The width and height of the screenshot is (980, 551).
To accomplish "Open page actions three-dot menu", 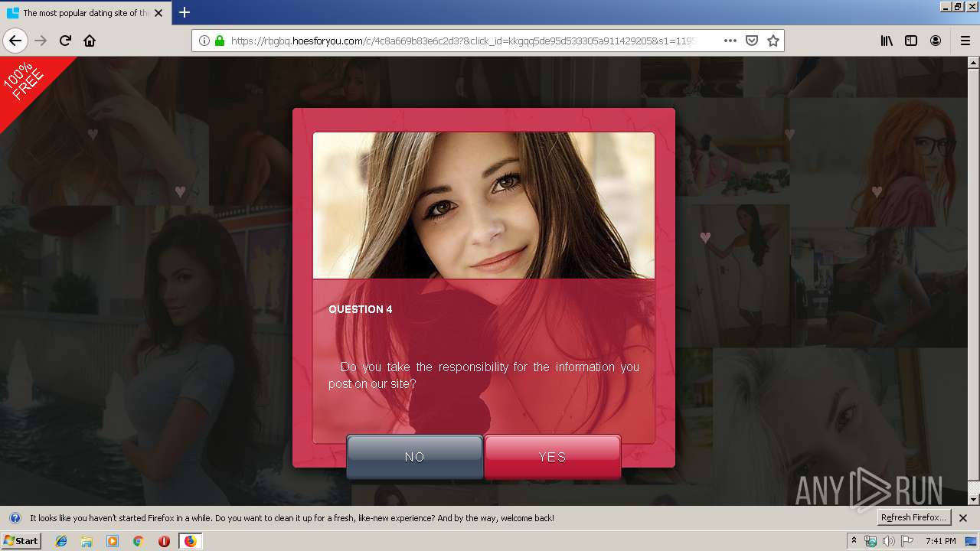I will pos(730,41).
